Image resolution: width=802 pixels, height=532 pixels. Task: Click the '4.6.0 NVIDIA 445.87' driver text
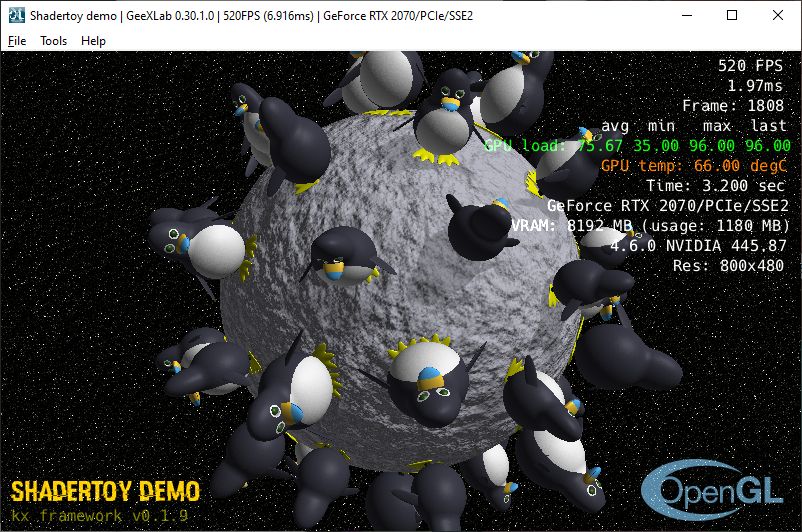(698, 246)
